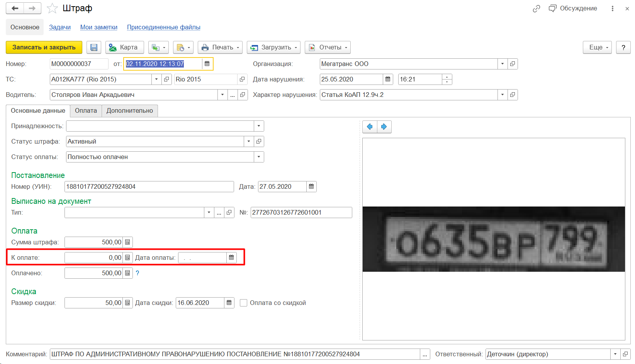Choose driver via ellipsis button
Image resolution: width=635 pixels, height=364 pixels.
coord(233,95)
